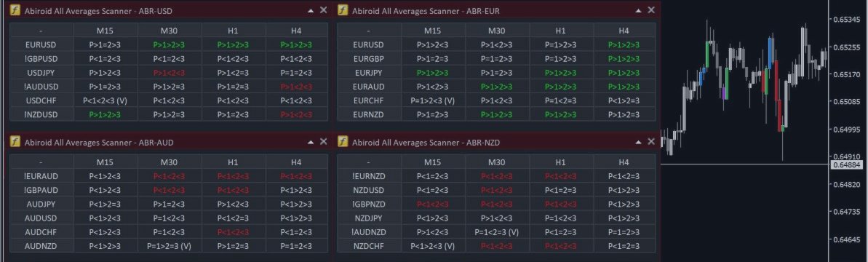Screen dimensions: 868x262
Task: Click the ABR-USD panel function icon
Action: [x=16, y=10]
